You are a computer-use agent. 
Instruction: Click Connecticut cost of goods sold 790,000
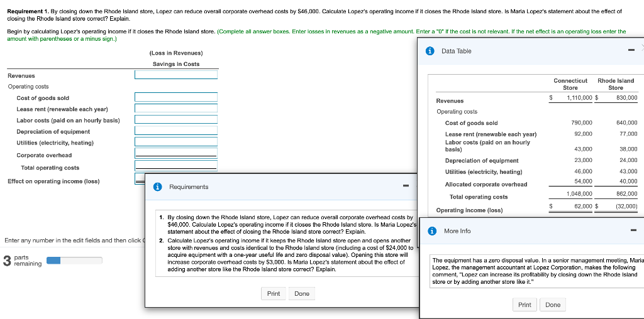tap(582, 123)
